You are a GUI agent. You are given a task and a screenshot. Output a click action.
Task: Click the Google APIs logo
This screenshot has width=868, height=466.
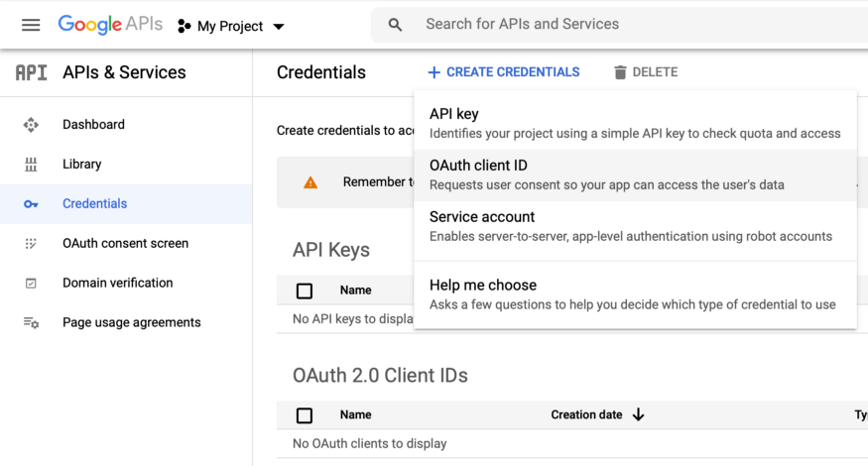coord(110,25)
